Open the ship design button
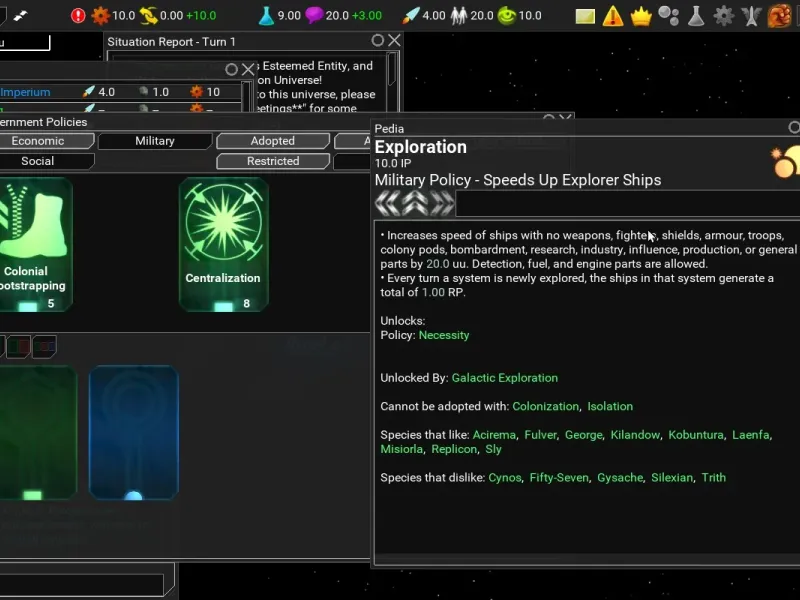The height and width of the screenshot is (600, 800). [751, 16]
